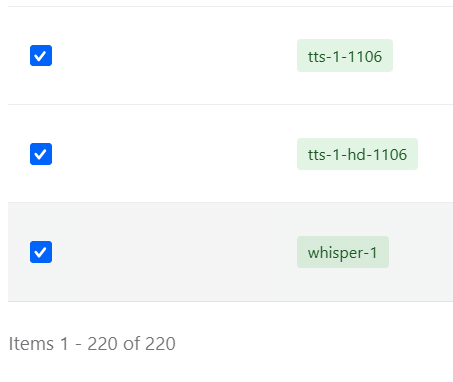Toggle off the blue checkbox for whisper-1
This screenshot has width=453, height=382.
41,252
